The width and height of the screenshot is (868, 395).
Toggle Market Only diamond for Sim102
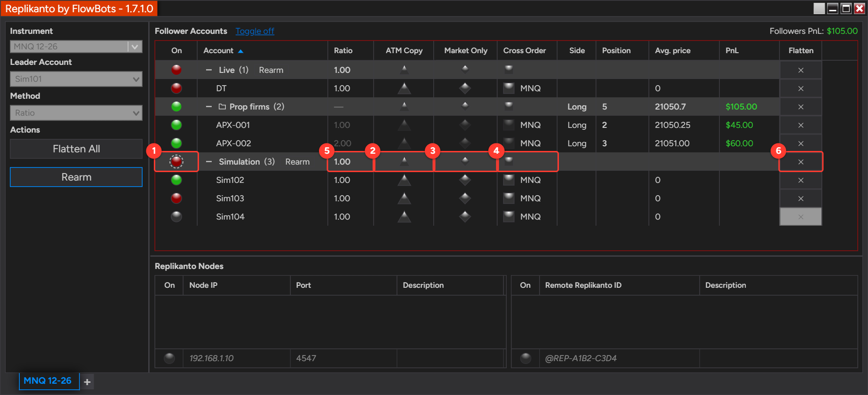465,180
